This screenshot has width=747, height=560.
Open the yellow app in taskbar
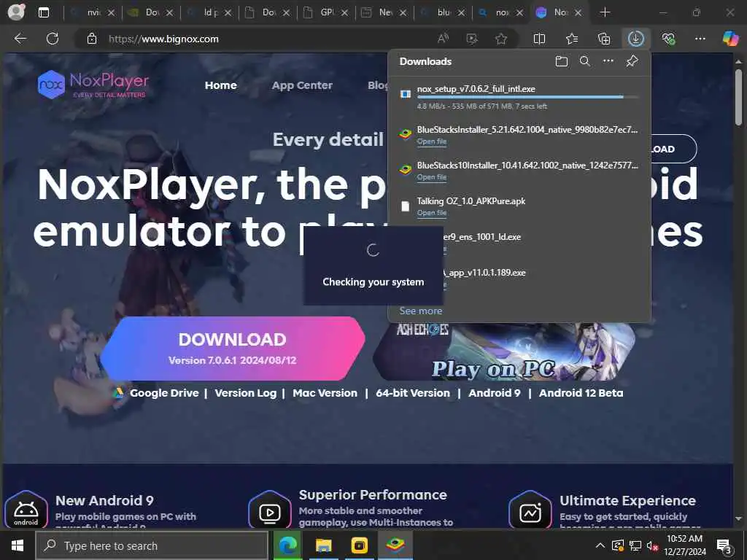pos(359,545)
